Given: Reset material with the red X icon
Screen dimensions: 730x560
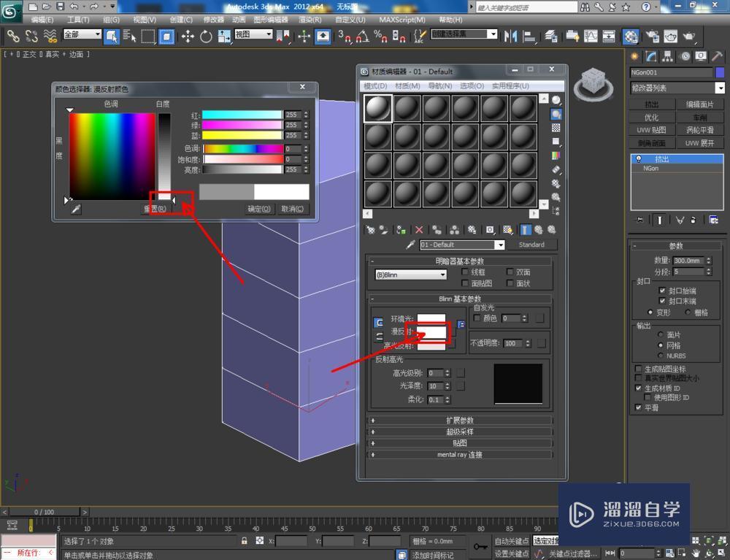Looking at the screenshot, I should (419, 229).
